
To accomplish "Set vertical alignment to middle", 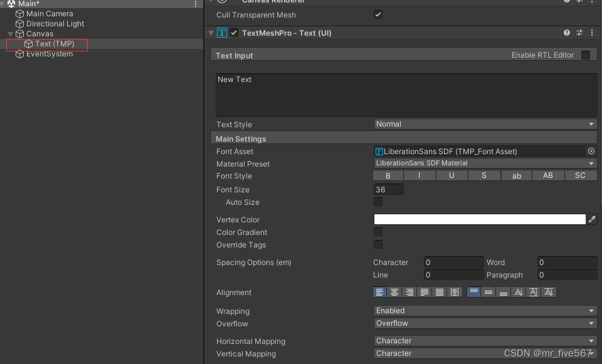I will 488,291.
